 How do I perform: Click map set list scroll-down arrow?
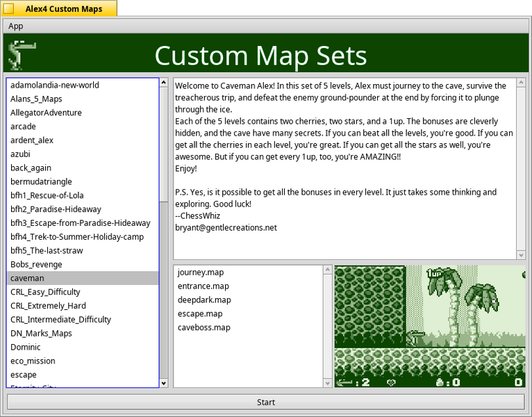[x=164, y=383]
